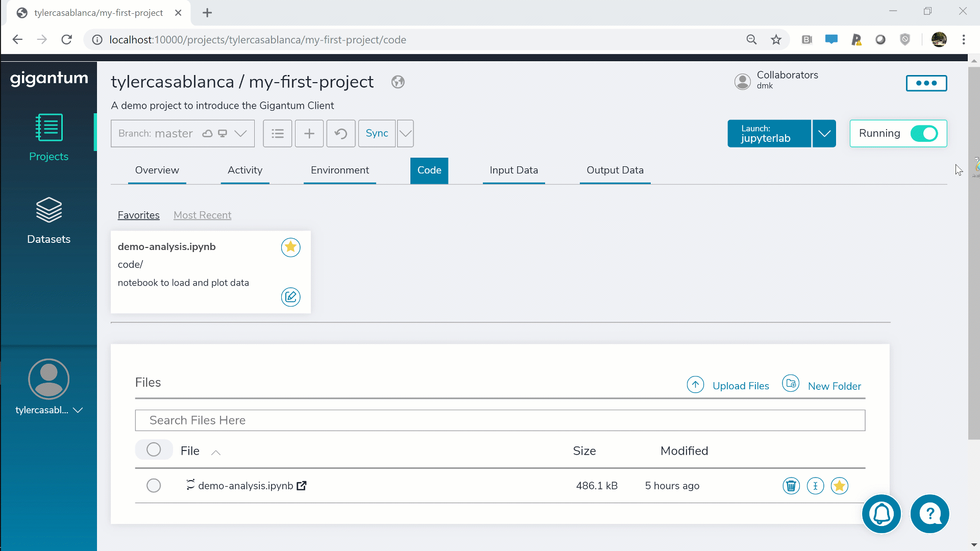This screenshot has height=551, width=980.
Task: Delete demo-analysis.ipynb with trash icon
Action: click(791, 486)
